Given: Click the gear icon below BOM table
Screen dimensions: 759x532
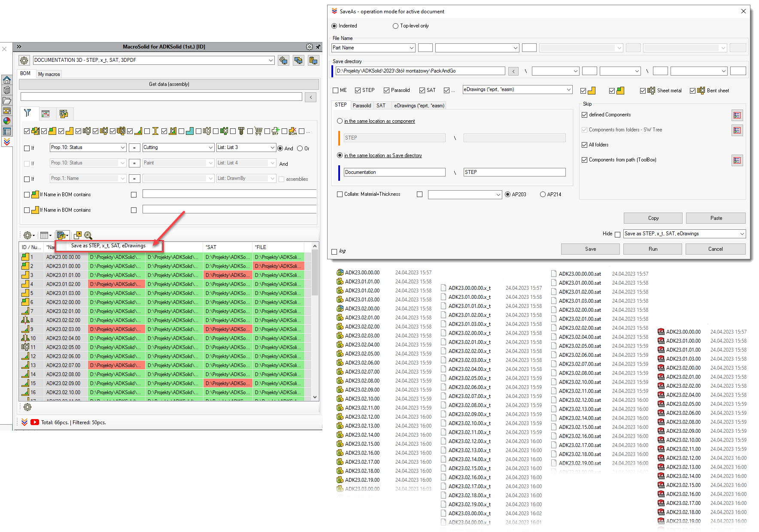Looking at the screenshot, I should click(27, 407).
